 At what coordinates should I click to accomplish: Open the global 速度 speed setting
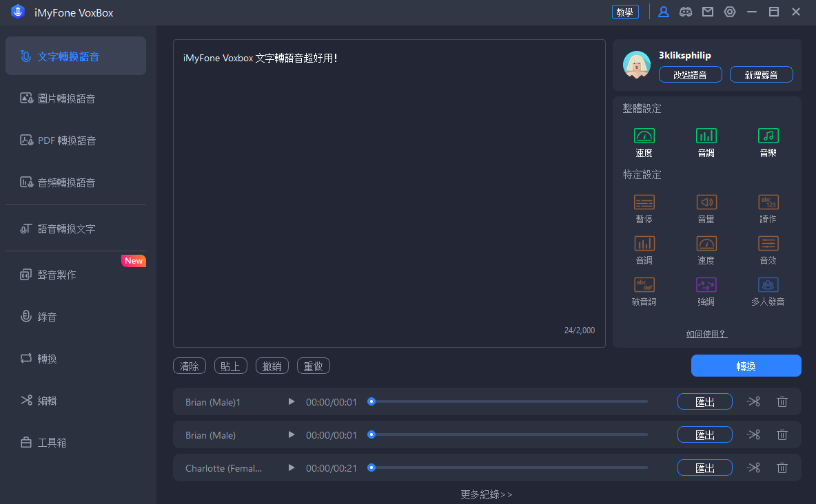(644, 143)
